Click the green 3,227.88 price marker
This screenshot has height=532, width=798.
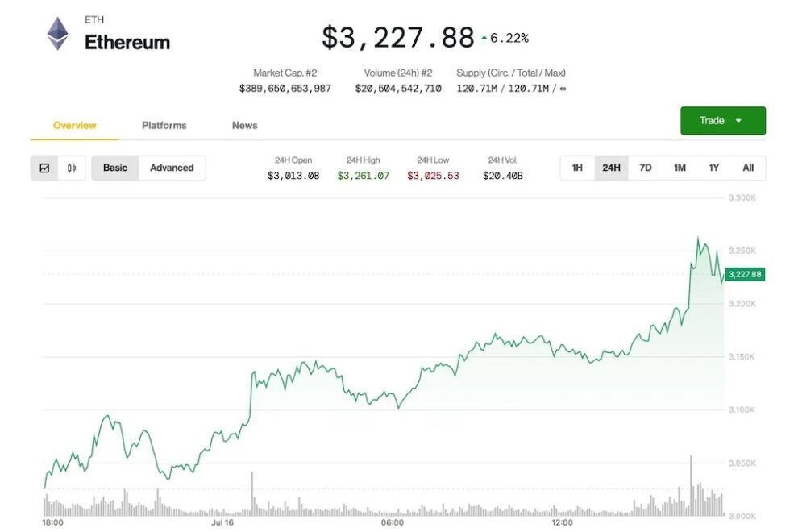745,275
